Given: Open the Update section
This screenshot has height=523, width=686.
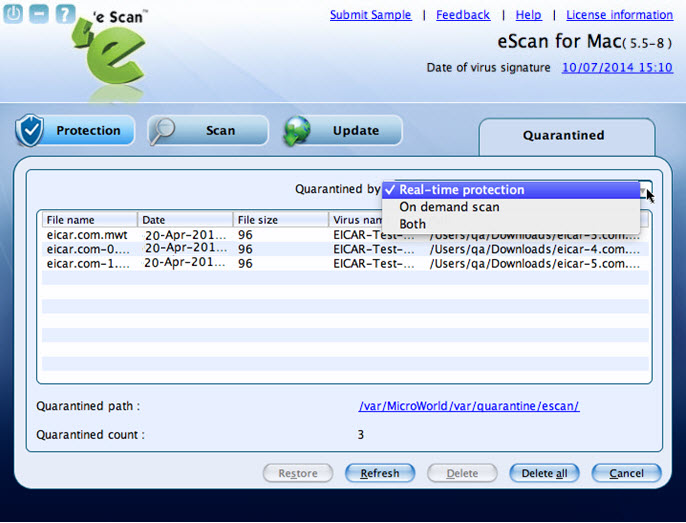Looking at the screenshot, I should coord(343,130).
